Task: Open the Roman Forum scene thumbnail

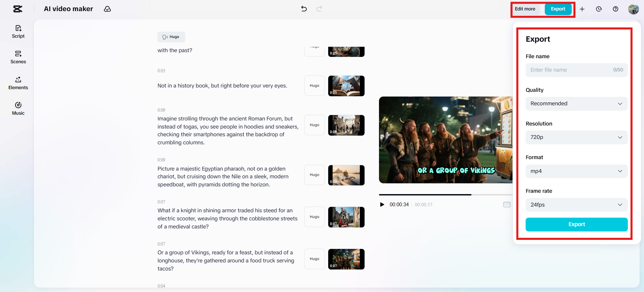Action: [x=346, y=125]
